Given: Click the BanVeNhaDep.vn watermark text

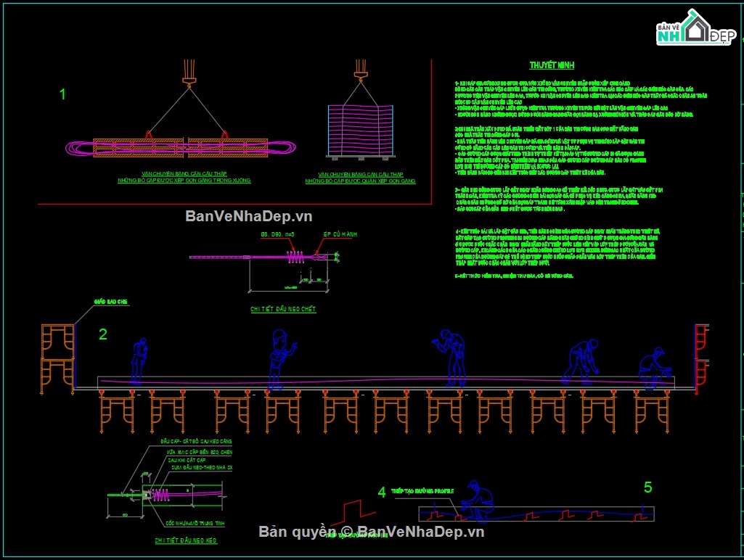Looking at the screenshot, I should 249,216.
